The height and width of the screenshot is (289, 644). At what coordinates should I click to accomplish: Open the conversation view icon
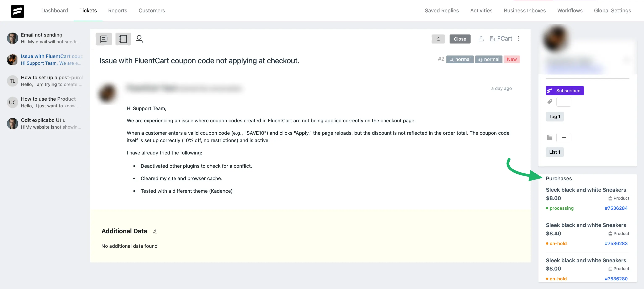[104, 39]
